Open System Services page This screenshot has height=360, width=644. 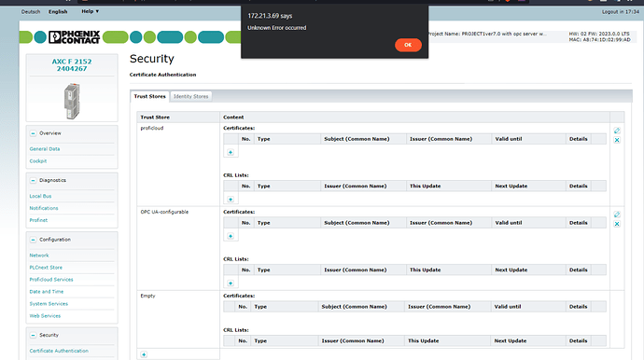[49, 304]
